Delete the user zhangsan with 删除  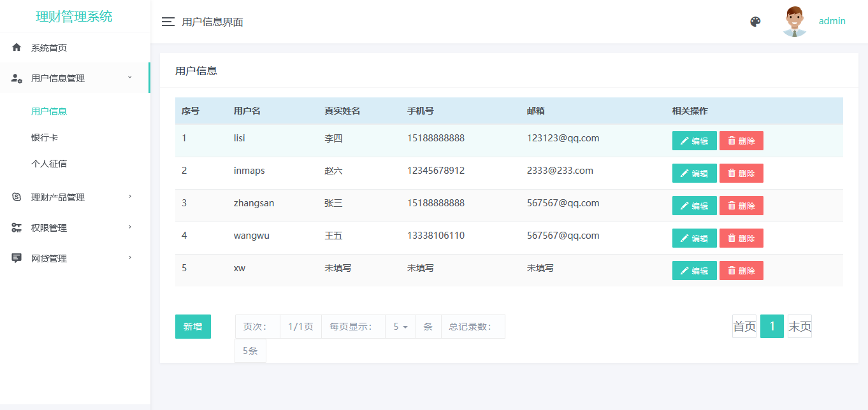741,206
